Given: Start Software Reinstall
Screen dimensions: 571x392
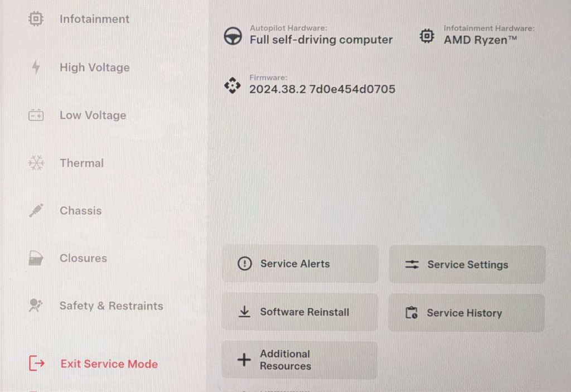Looking at the screenshot, I should [x=299, y=312].
